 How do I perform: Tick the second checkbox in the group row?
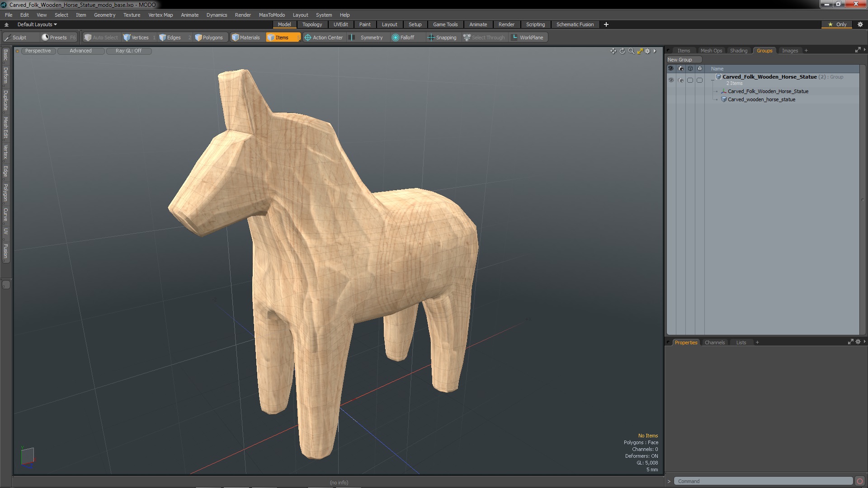click(x=699, y=80)
